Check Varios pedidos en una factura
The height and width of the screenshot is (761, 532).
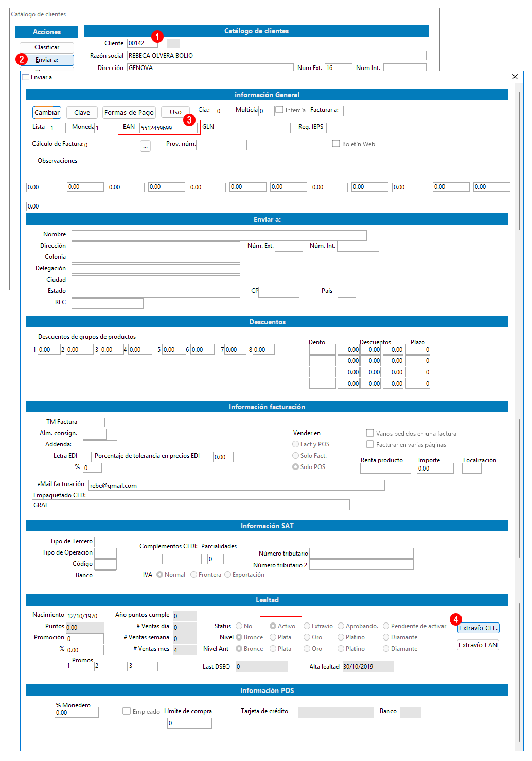pos(370,433)
